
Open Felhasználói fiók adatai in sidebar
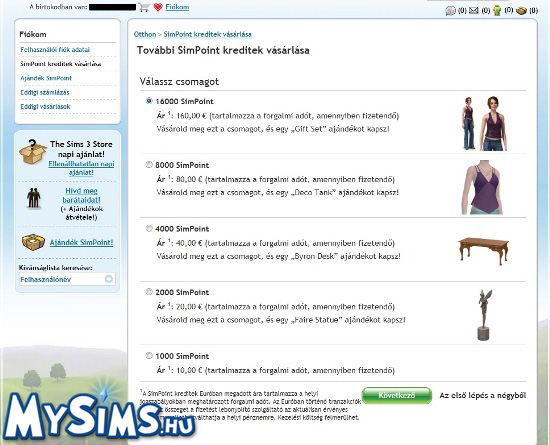pyautogui.click(x=55, y=50)
